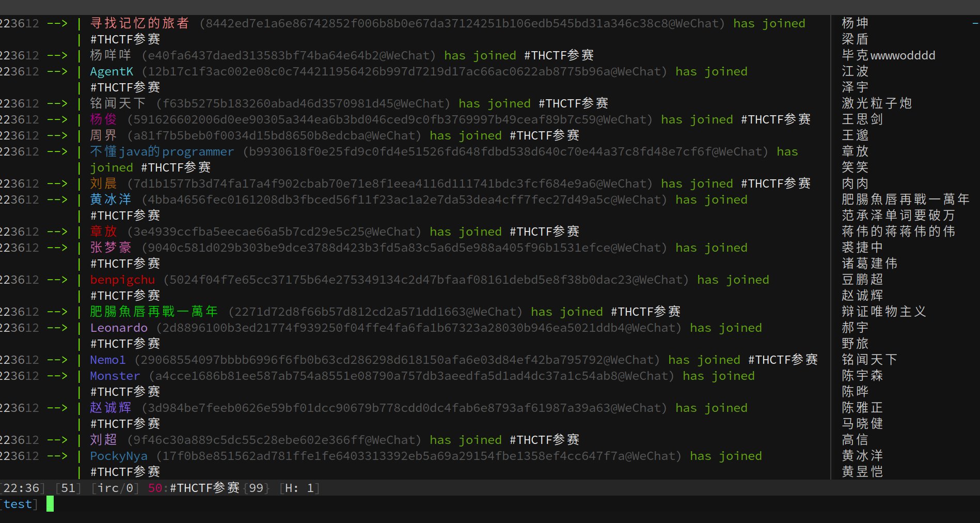Click nick 寻找记忆的旅者 in chat
Viewport: 980px width, 523px height.
(139, 23)
